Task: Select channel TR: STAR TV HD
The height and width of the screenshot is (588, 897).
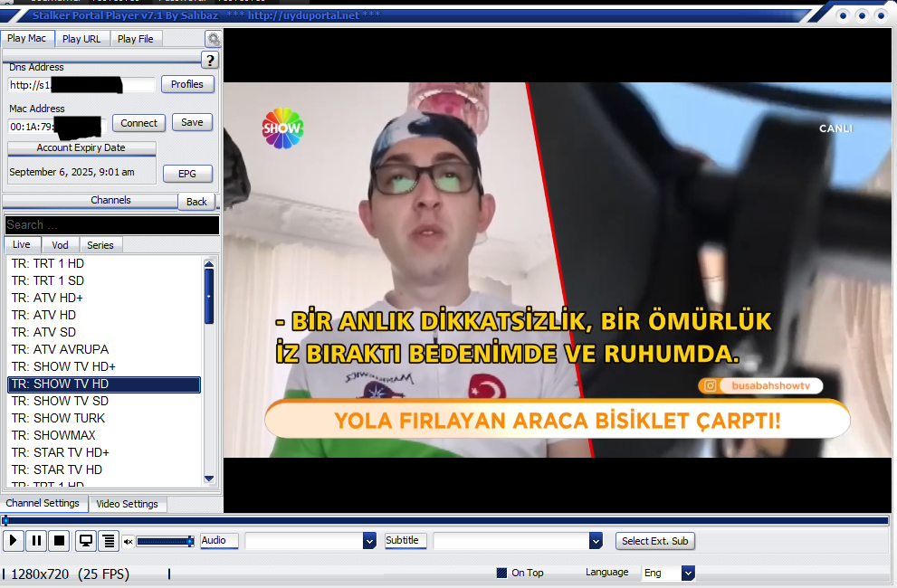Action: (105, 469)
